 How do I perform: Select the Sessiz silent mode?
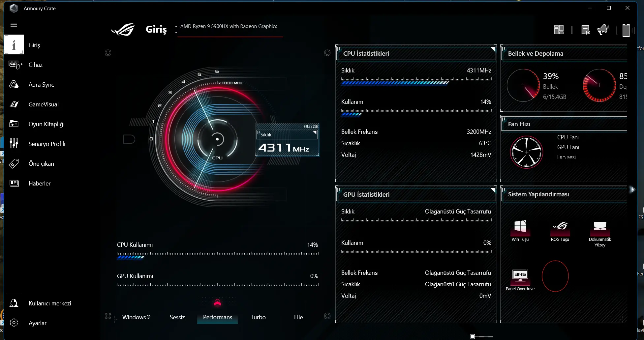coord(177,317)
